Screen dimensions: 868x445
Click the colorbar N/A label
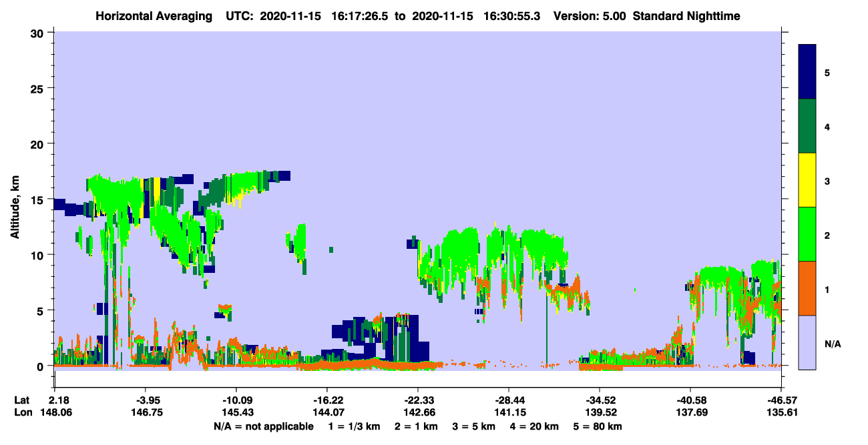point(832,344)
